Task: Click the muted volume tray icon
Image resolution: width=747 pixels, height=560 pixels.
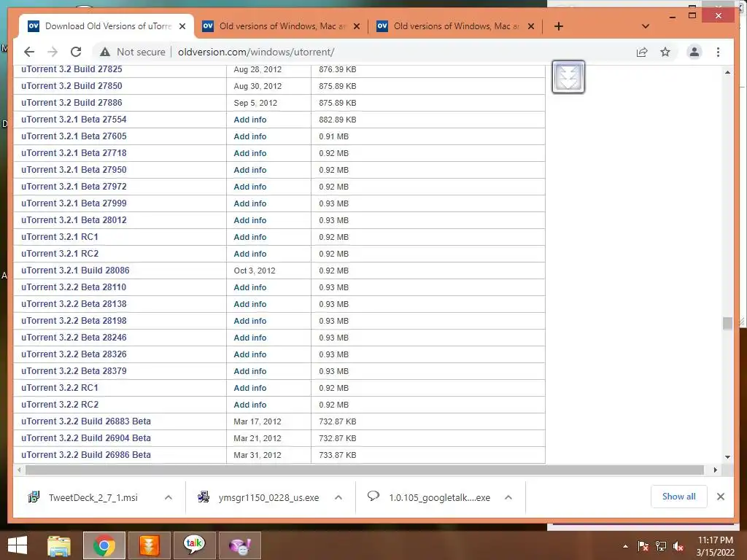Action: 678,546
